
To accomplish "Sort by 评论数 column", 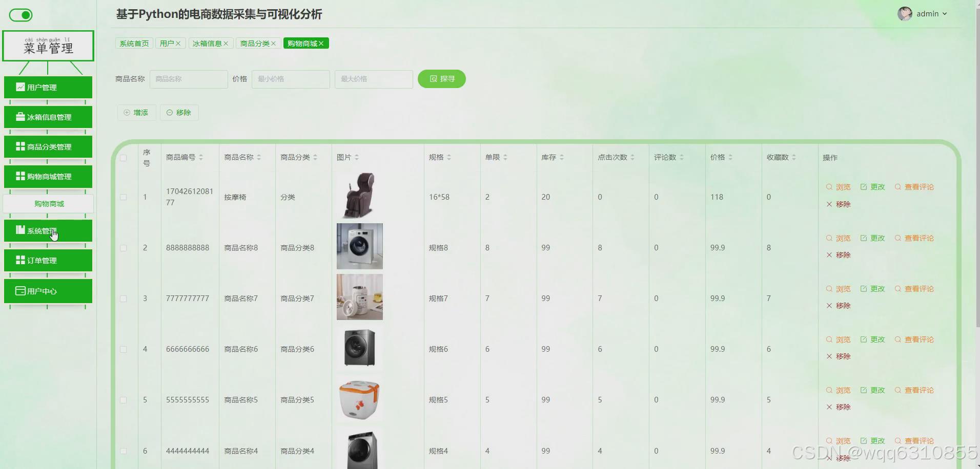I will (x=682, y=157).
